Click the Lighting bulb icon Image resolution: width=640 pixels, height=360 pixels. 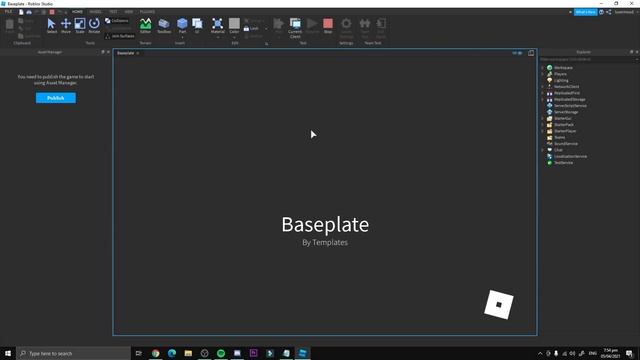549,80
